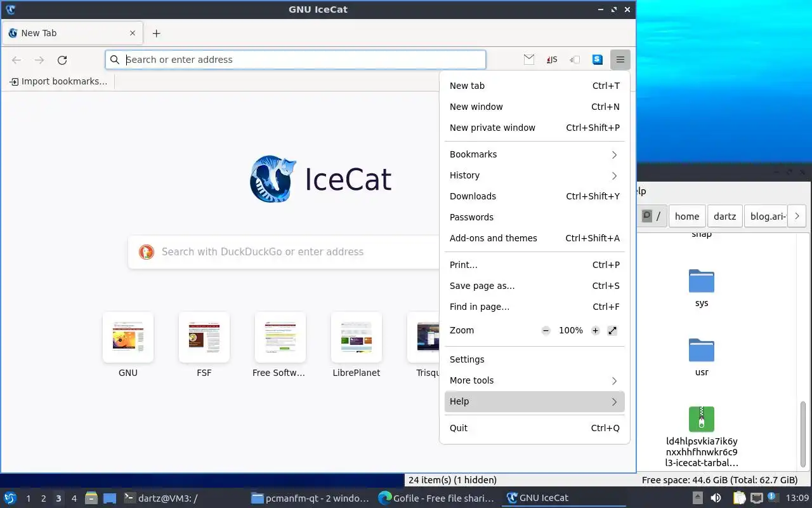Click the faded page extension icon beside LibreJS
Viewport: 812px width, 508px height.
(575, 60)
